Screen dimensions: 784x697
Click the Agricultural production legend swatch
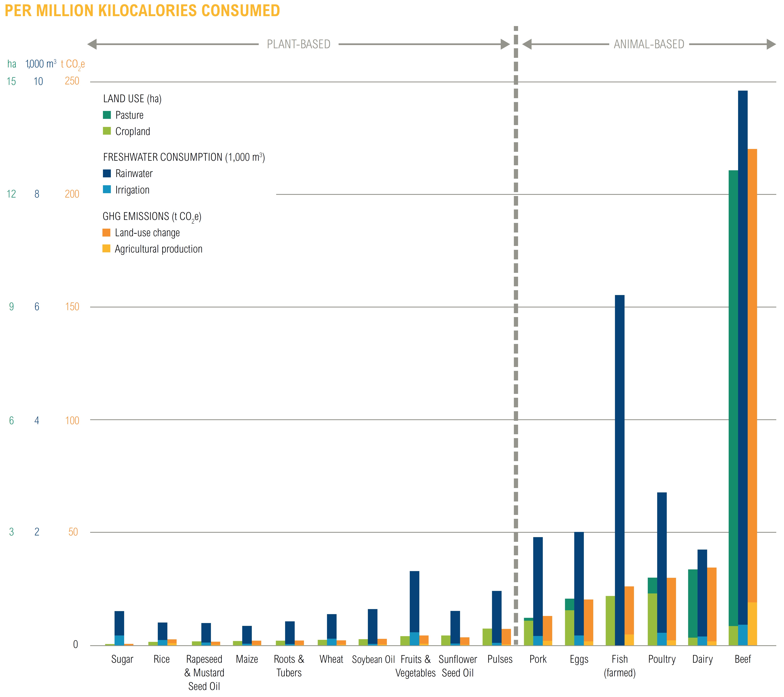click(106, 248)
